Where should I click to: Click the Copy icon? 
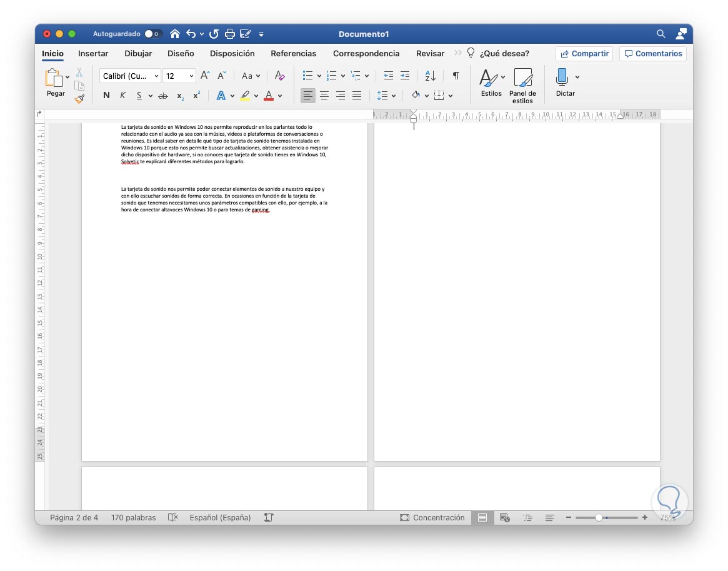click(79, 86)
